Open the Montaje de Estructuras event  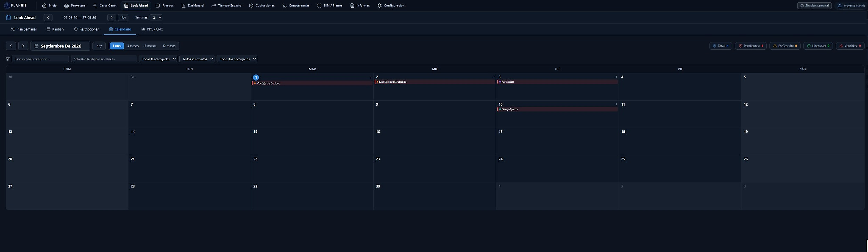tap(435, 82)
